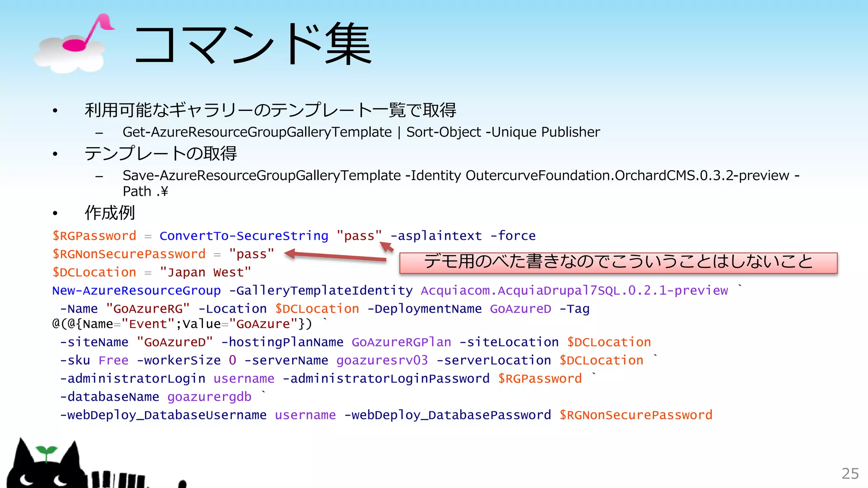This screenshot has width=868, height=488.
Task: Click Acquiacom.AcquiaDrupal7SQL.0.2.1-preview identity
Action: 574,291
